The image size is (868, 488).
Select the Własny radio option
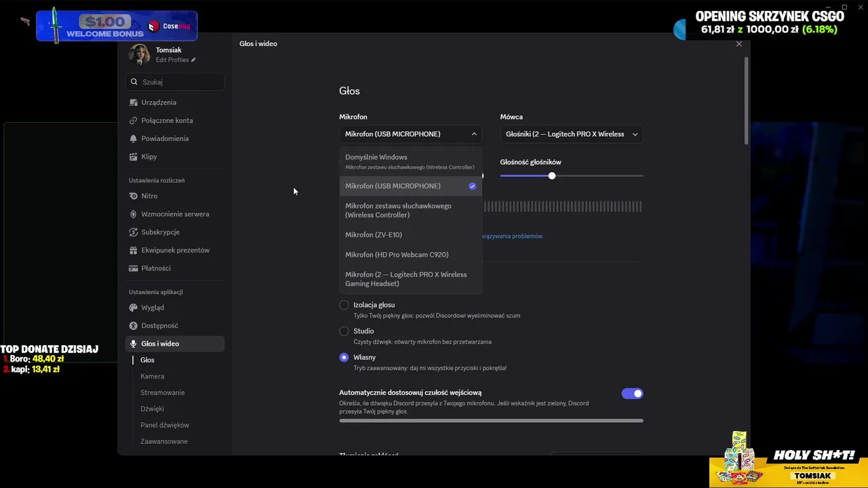click(x=344, y=357)
